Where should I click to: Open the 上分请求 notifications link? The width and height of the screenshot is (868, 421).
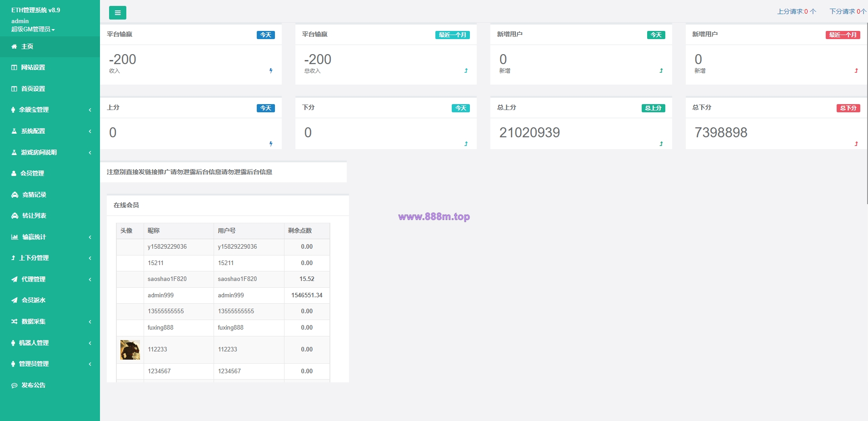click(x=796, y=11)
